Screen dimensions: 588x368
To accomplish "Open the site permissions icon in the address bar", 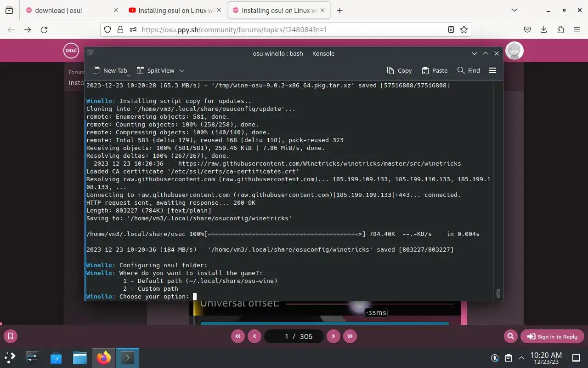I will coord(133,29).
